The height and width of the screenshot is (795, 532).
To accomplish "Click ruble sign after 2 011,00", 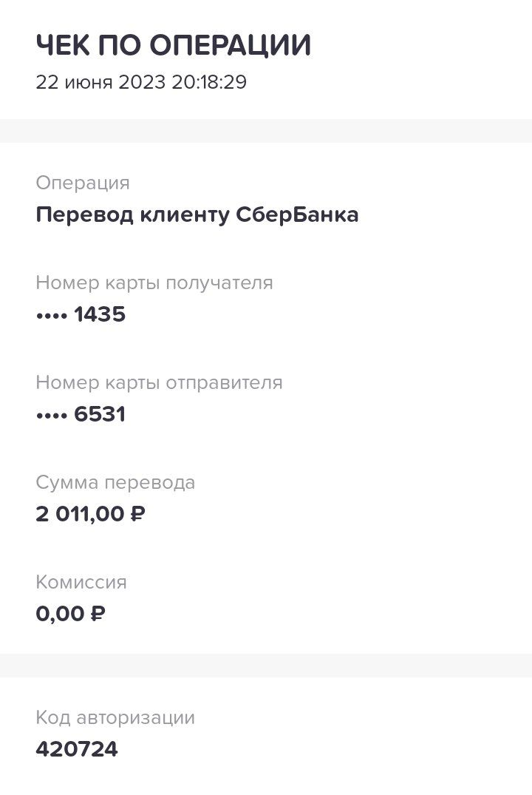I will [137, 514].
